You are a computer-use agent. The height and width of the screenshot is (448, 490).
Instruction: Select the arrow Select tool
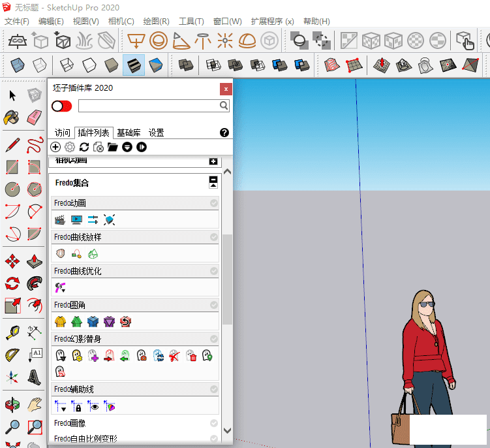[12, 95]
